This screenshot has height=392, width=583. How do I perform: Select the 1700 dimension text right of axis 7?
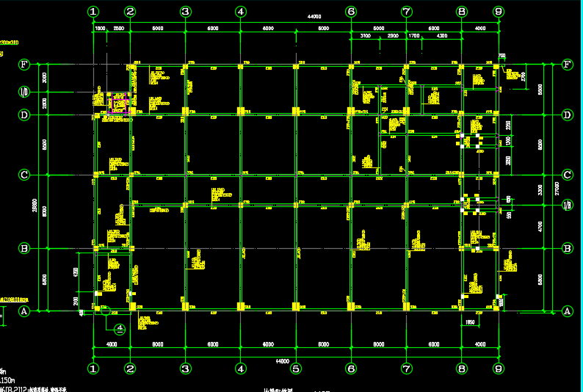[414, 36]
